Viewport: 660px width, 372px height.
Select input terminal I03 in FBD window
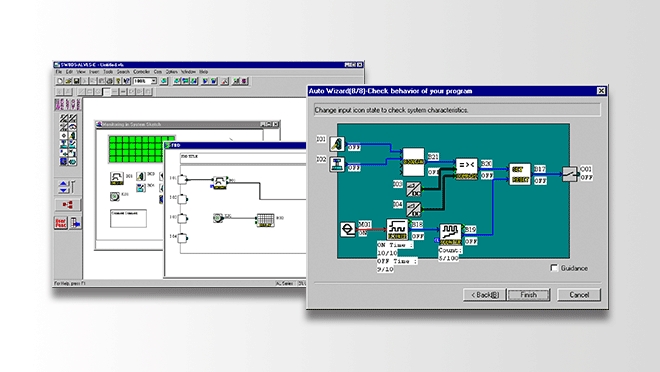(182, 218)
